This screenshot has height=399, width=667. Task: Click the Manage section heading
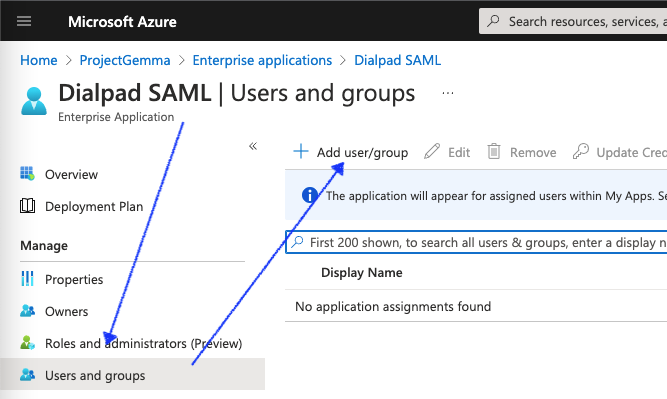(44, 246)
